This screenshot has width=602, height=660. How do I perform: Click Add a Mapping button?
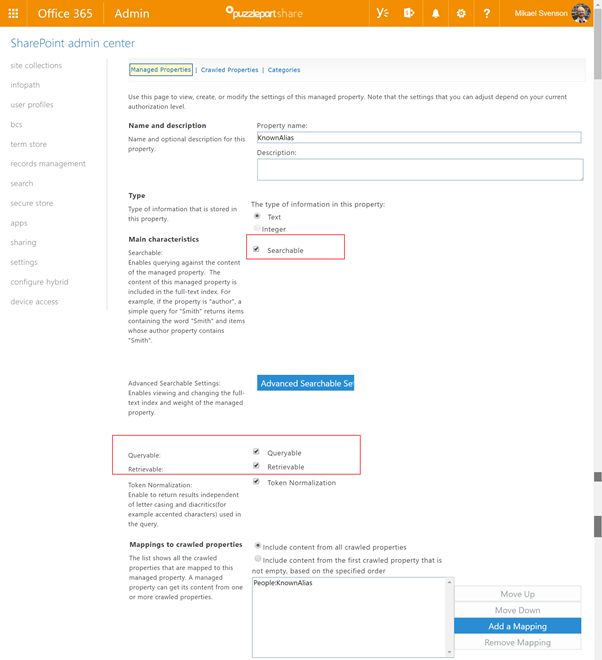(x=517, y=626)
